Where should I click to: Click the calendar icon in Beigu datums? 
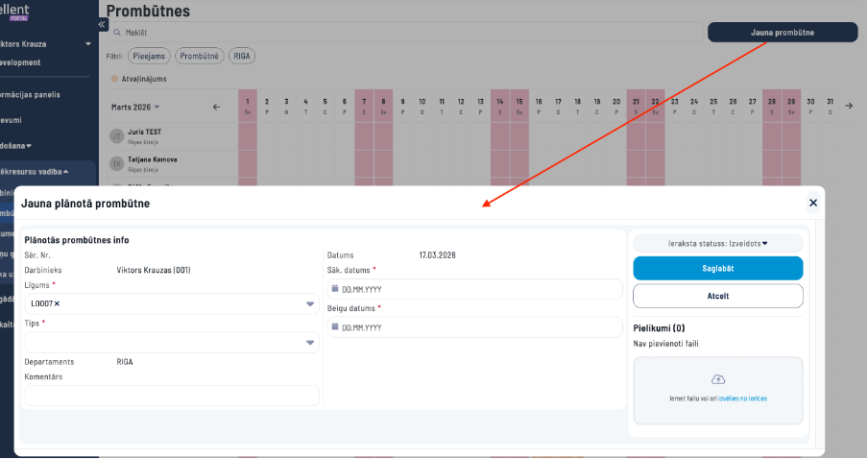pos(334,326)
